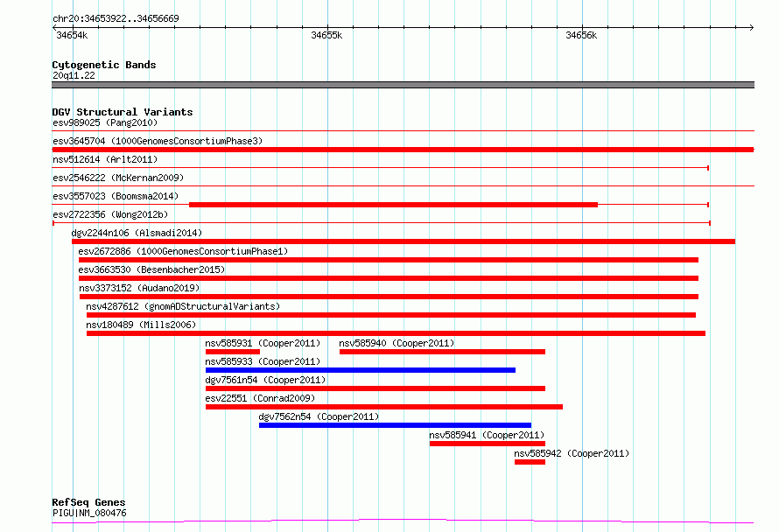This screenshot has width=779, height=532.
Task: Select the magenta PIGU gene track line
Action: [x=403, y=521]
